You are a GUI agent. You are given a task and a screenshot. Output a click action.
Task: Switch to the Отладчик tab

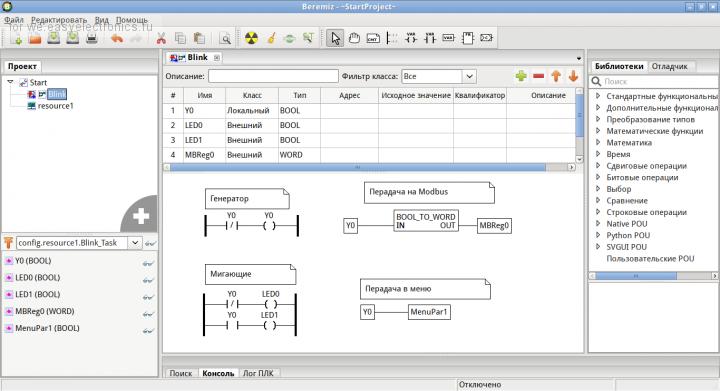point(669,66)
